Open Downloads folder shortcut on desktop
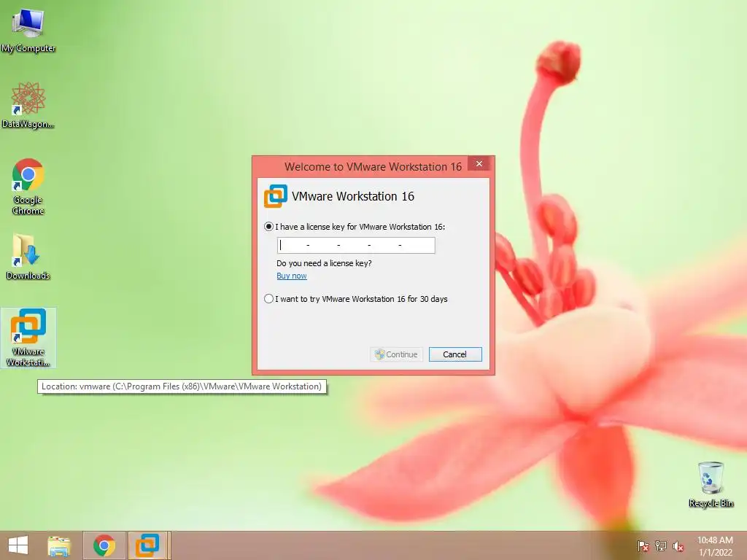 pyautogui.click(x=28, y=256)
